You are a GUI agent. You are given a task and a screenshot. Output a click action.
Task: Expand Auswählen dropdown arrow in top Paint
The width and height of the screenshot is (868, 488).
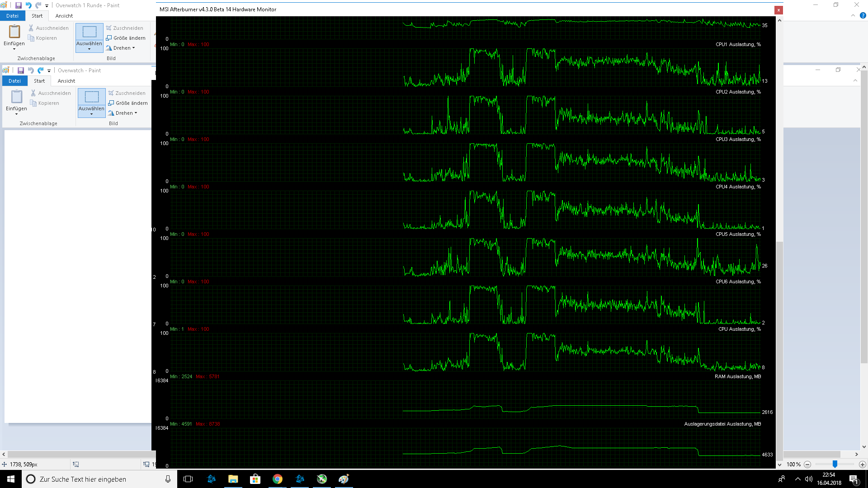pyautogui.click(x=89, y=49)
